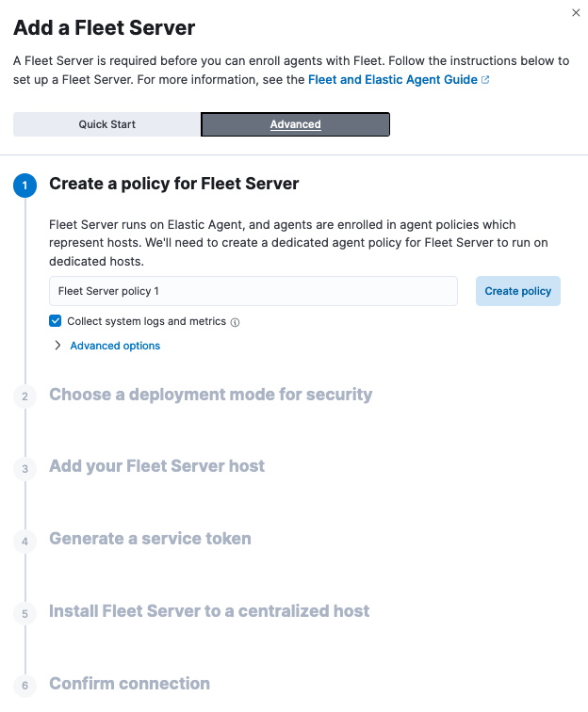Image resolution: width=588 pixels, height=712 pixels.
Task: Open Fleet and Elastic Agent Guide link
Action: (x=392, y=80)
